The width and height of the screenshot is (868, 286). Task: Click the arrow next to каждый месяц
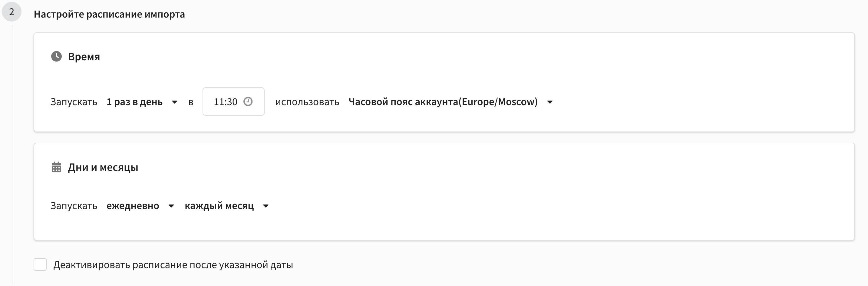pyautogui.click(x=266, y=206)
